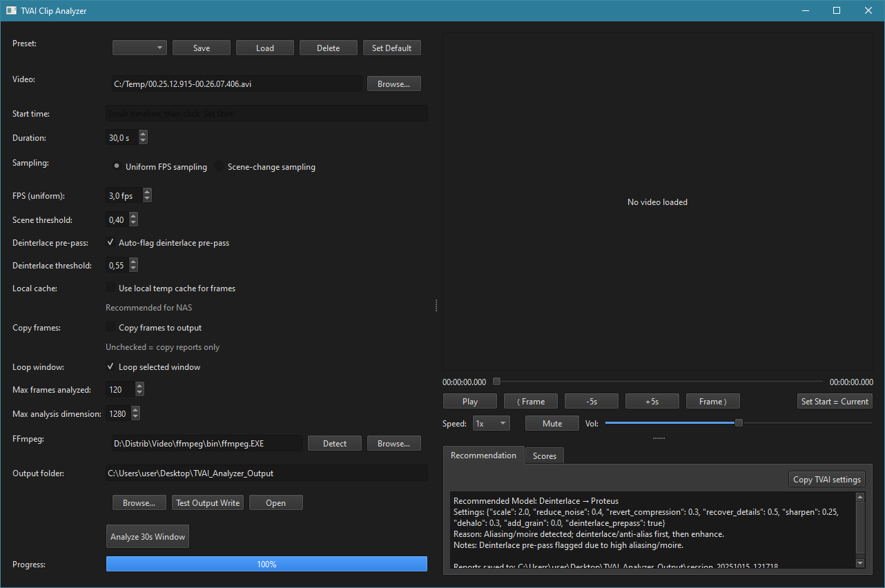Screen dimensions: 885x588
Task: Select Scene-change sampling radio option
Action: (x=220, y=167)
